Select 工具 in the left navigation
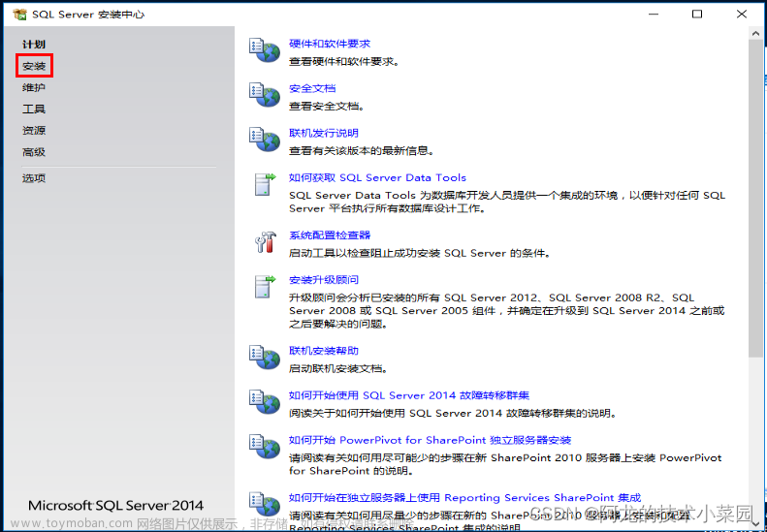Screen dimensions: 767x532 [34, 109]
